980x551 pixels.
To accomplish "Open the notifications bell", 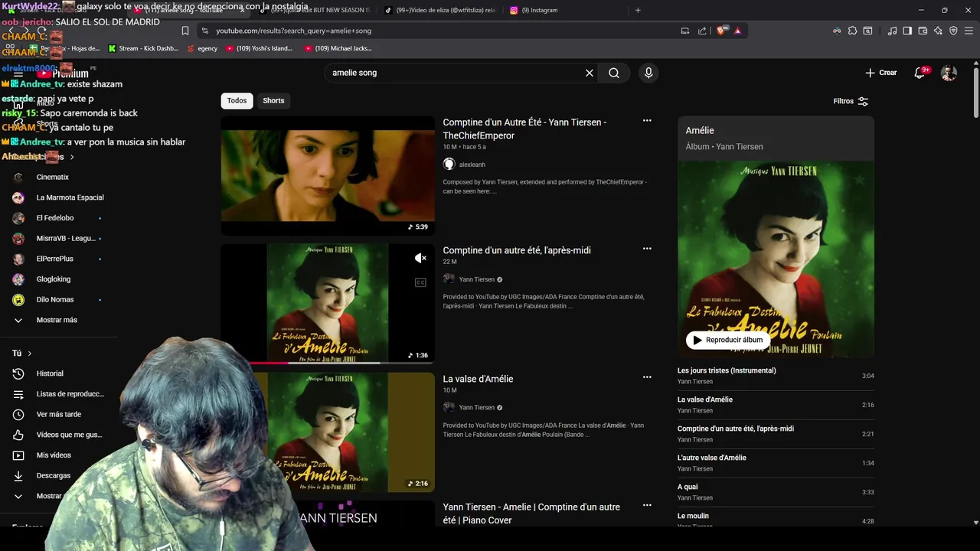I will point(920,73).
